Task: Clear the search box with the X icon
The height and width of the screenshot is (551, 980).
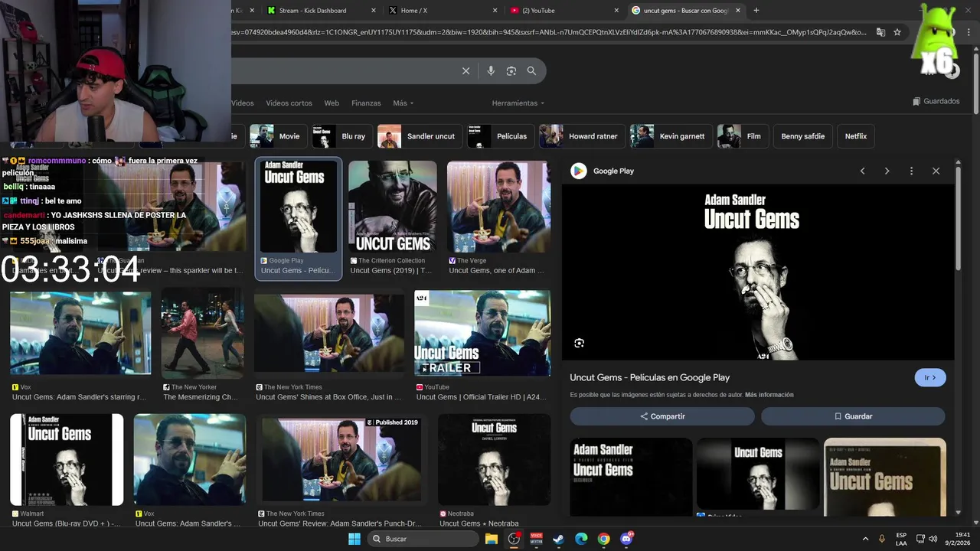Action: pos(465,71)
